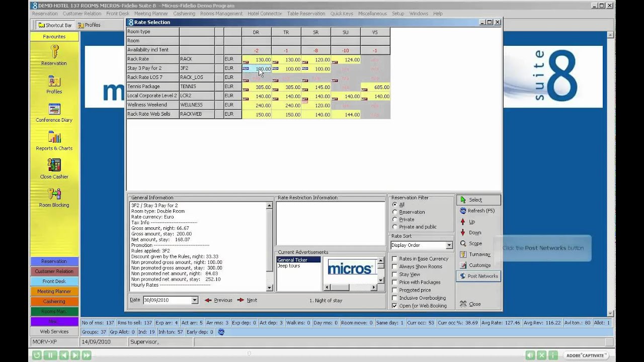This screenshot has height=362, width=644.
Task: Open the Setup menu
Action: (398, 14)
